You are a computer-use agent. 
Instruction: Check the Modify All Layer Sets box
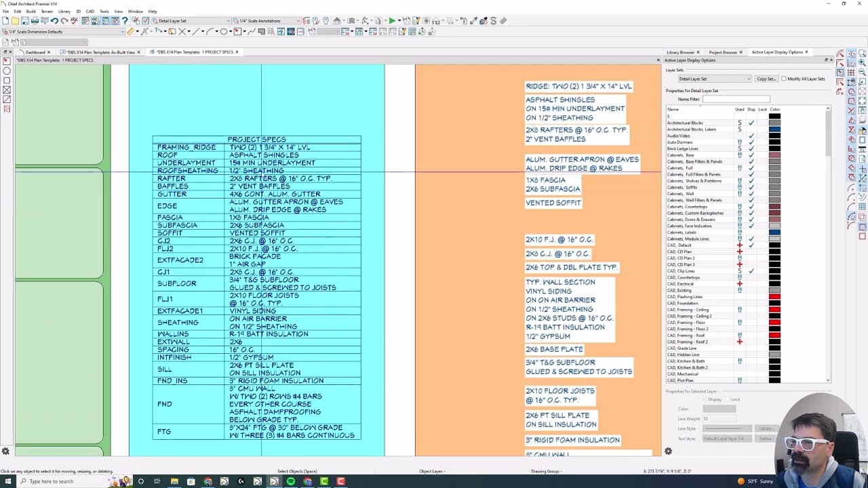click(x=784, y=79)
